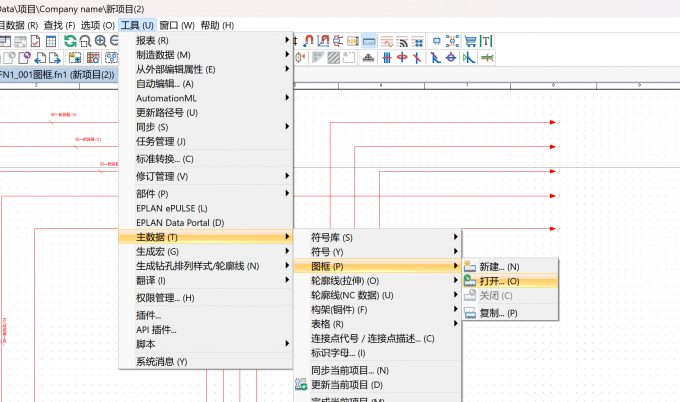Click the black wireless-signal lines icon
This screenshot has width=680, height=402.
[402, 41]
